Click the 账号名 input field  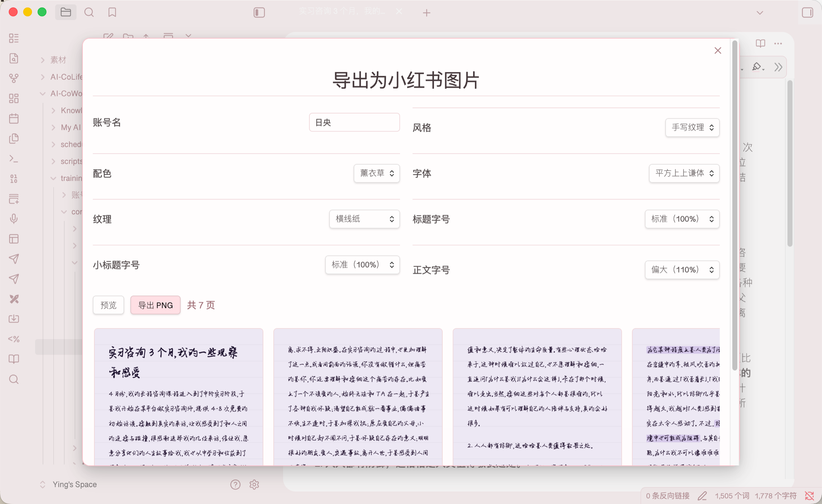354,122
